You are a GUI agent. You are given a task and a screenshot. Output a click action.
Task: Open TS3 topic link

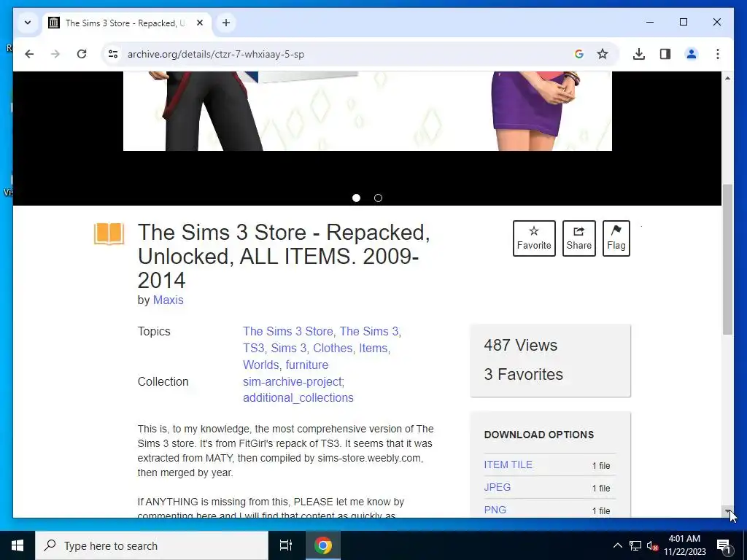253,348
